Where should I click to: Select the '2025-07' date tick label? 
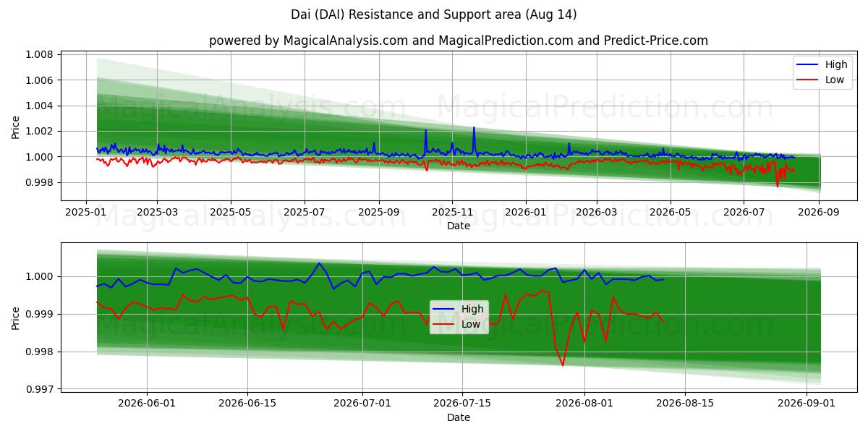pos(304,213)
